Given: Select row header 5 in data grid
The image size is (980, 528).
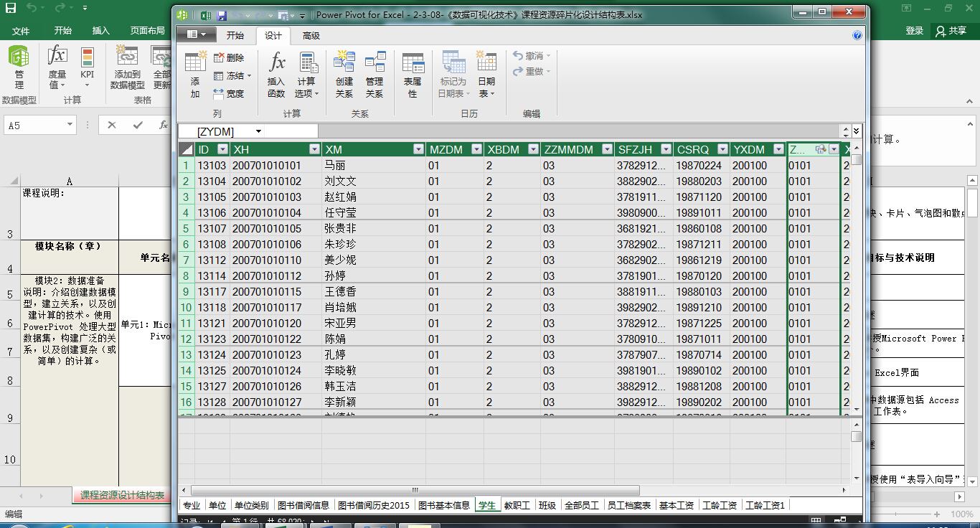Looking at the screenshot, I should [187, 228].
